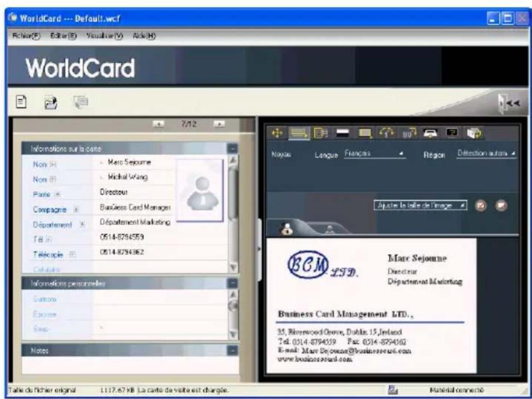
Task: Click the BCM LTD logo on card image
Action: [x=323, y=265]
